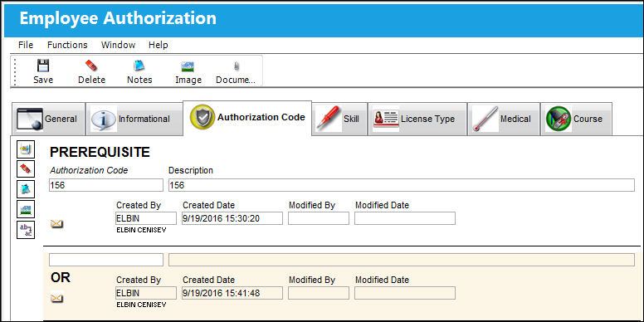Open Notes from the toolbar
644x322 pixels.
[139, 66]
